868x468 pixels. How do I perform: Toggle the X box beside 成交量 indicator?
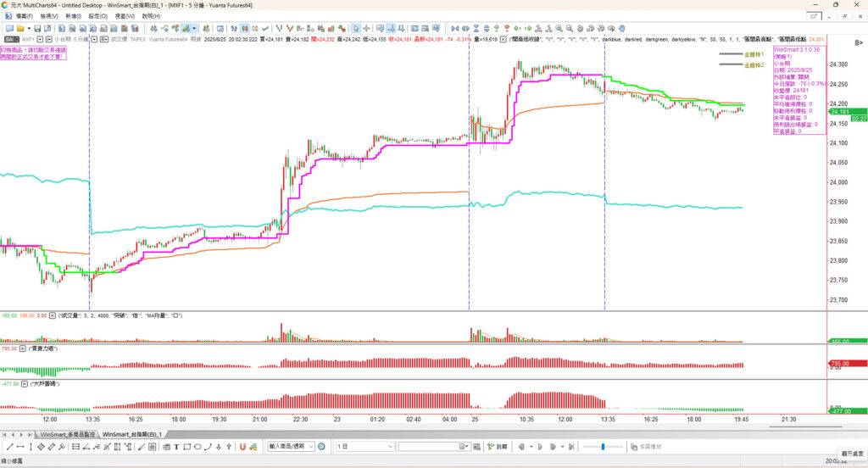click(51, 315)
